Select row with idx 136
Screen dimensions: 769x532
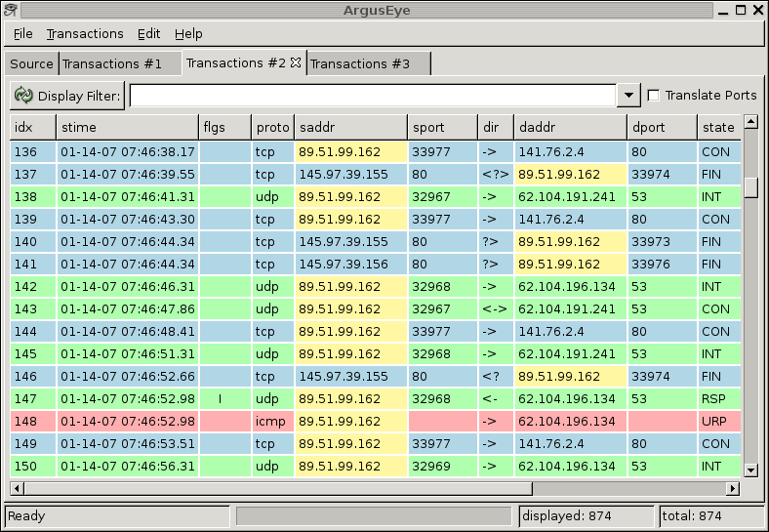point(375,152)
